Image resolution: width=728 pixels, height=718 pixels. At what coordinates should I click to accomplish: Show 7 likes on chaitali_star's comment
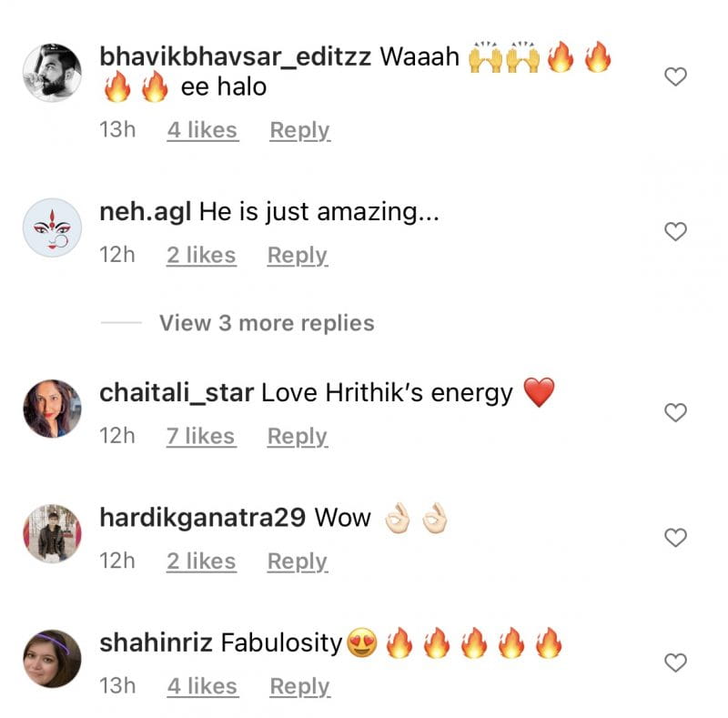(201, 437)
